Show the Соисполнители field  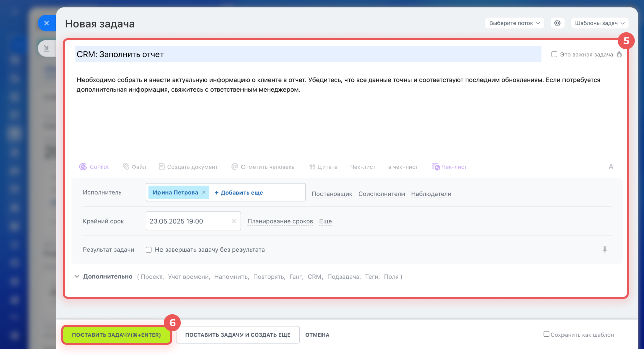click(x=381, y=194)
